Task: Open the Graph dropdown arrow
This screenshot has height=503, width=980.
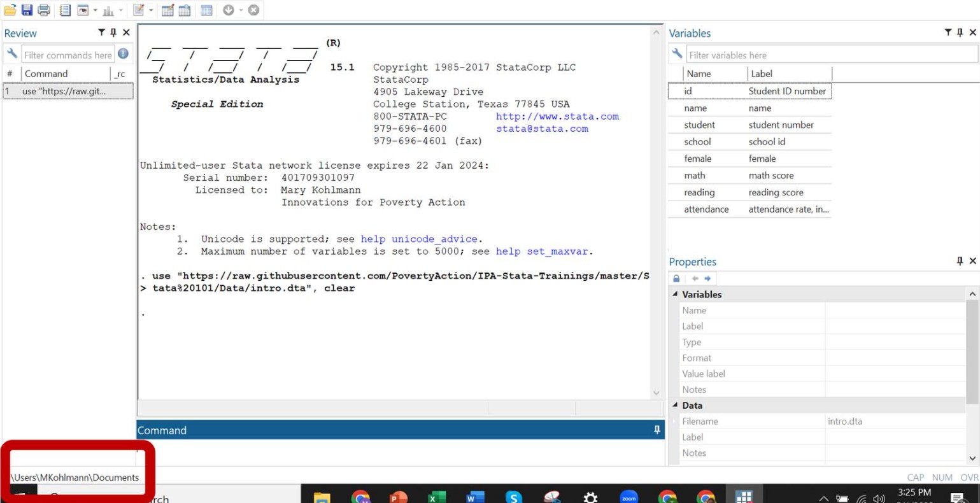Action: [120, 10]
